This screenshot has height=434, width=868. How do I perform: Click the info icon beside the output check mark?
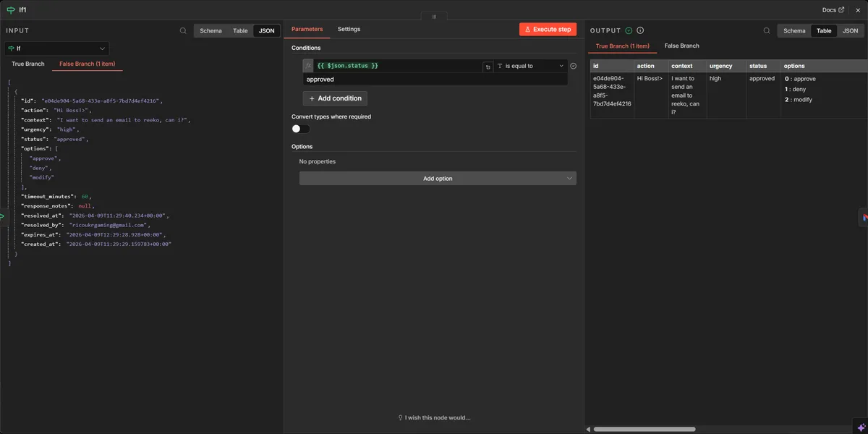coord(640,30)
